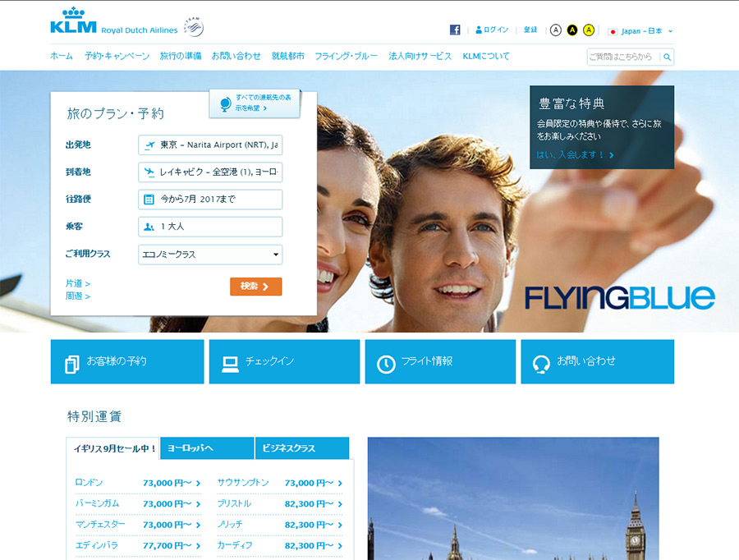The height and width of the screenshot is (560, 739).
Task: Click the arrival airplane icon
Action: (149, 172)
